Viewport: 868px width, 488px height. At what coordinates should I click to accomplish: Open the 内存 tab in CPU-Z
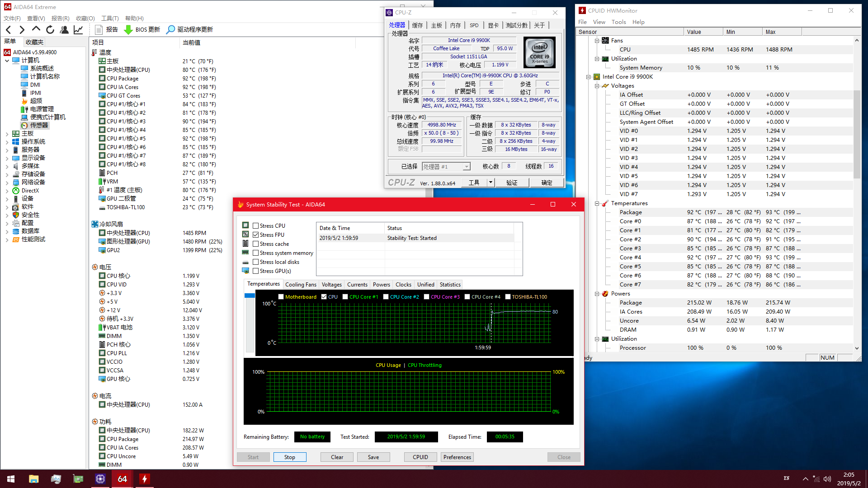point(455,25)
